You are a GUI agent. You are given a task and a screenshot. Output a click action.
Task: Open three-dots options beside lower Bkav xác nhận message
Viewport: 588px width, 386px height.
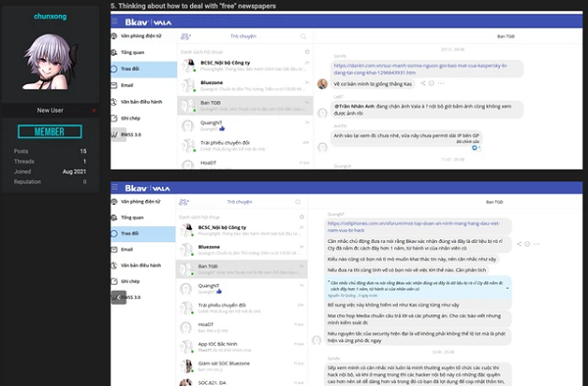tap(537, 244)
